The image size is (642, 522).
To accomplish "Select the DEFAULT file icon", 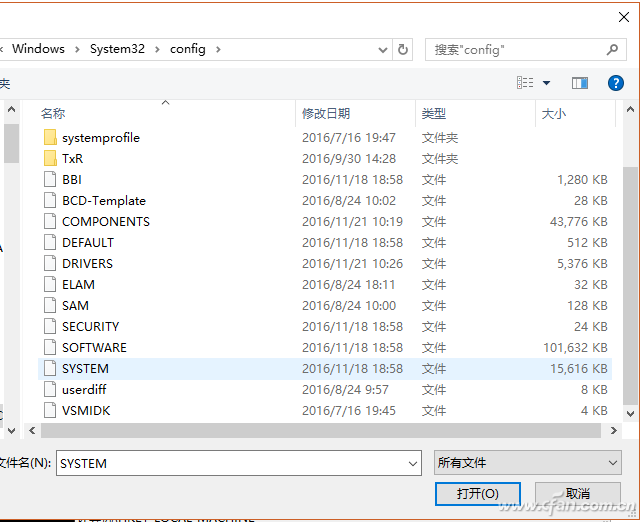I will click(x=50, y=243).
